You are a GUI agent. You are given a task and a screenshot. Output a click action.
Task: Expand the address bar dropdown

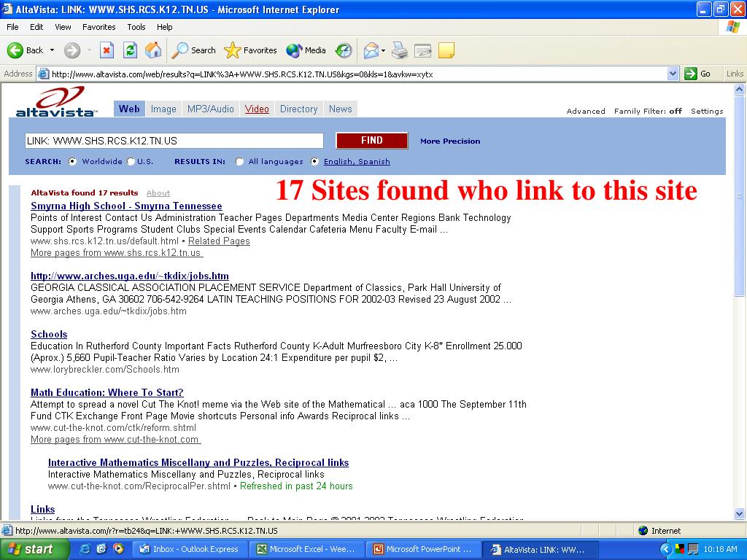(x=673, y=74)
